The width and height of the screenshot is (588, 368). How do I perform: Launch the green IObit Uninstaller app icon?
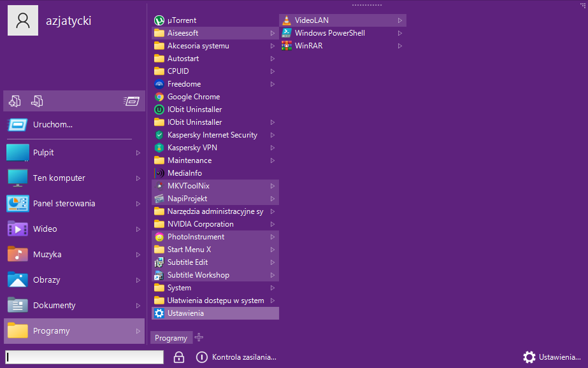[159, 110]
